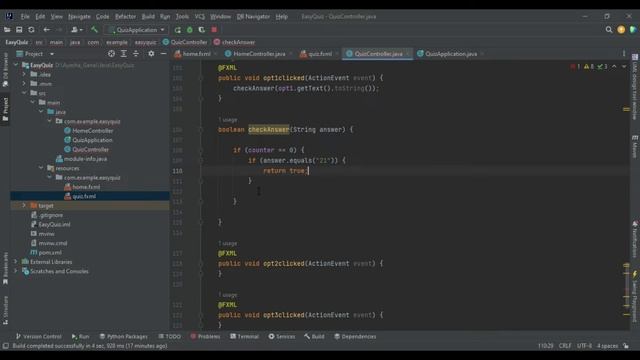Image resolution: width=640 pixels, height=360 pixels.
Task: Open the Build tool window
Action: (x=314, y=337)
